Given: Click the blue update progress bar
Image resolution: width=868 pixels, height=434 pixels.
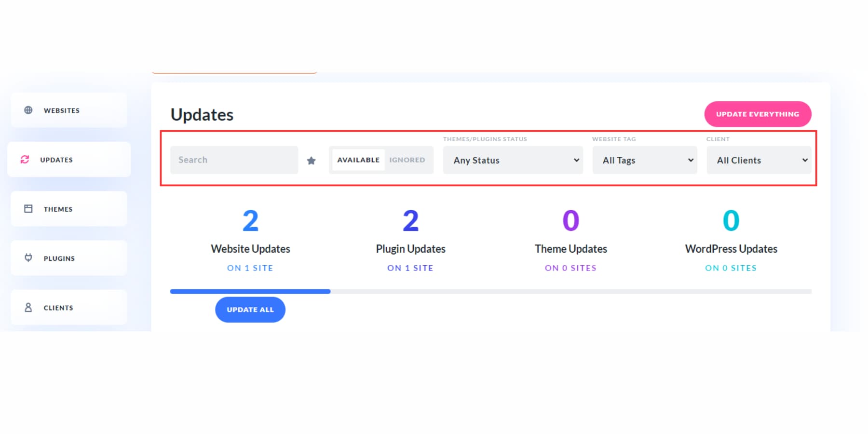Looking at the screenshot, I should pyautogui.click(x=250, y=291).
